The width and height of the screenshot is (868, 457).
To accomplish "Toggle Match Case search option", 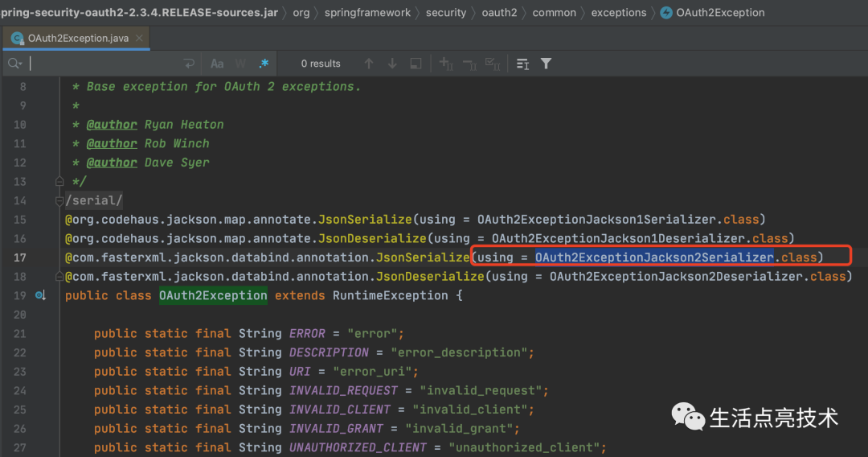I will (217, 64).
